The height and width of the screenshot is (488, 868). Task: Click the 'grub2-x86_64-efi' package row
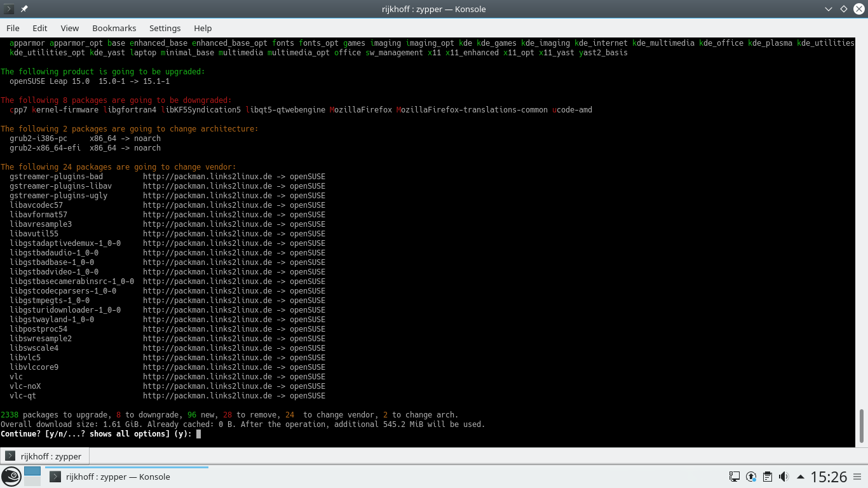(x=85, y=148)
